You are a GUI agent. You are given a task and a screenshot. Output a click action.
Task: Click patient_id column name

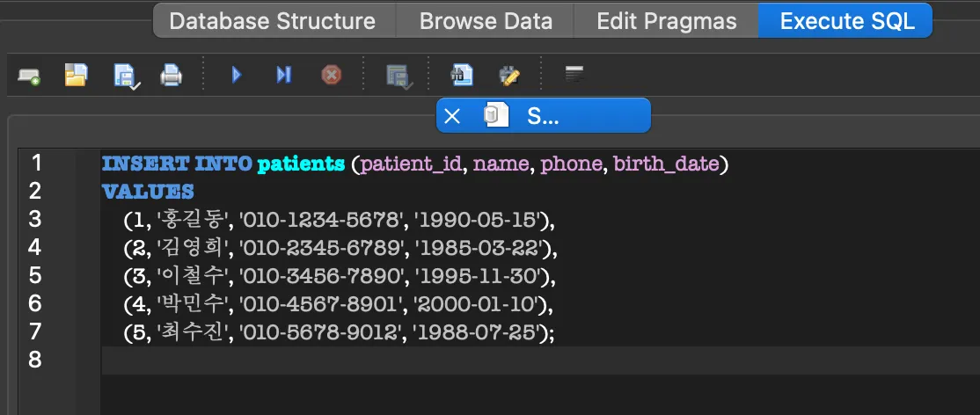(x=412, y=164)
